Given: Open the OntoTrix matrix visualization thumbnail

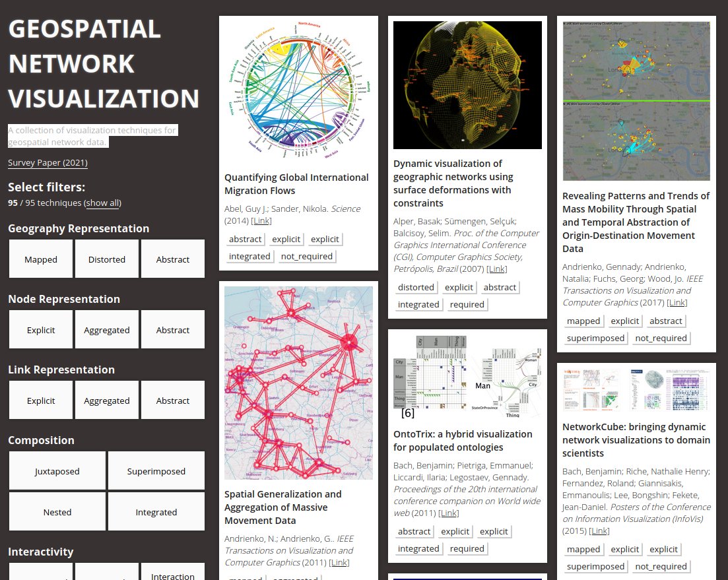Looking at the screenshot, I should [x=467, y=377].
